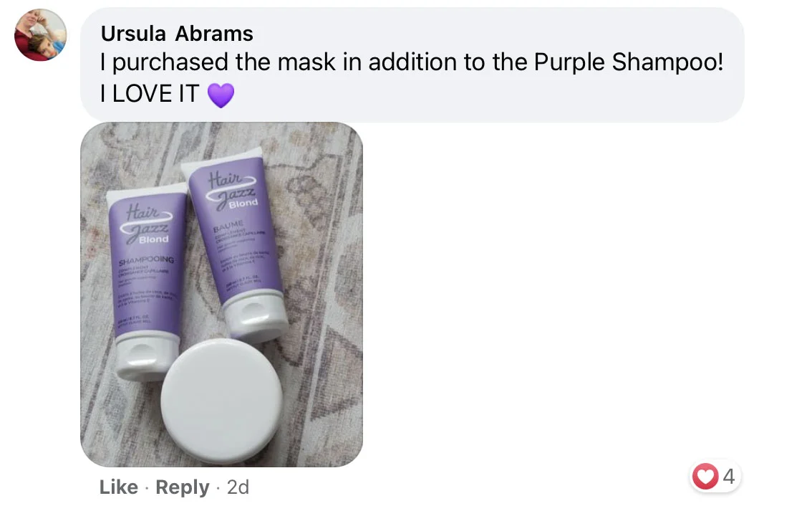
Task: Click the Blond label on Baume tube
Action: [243, 204]
